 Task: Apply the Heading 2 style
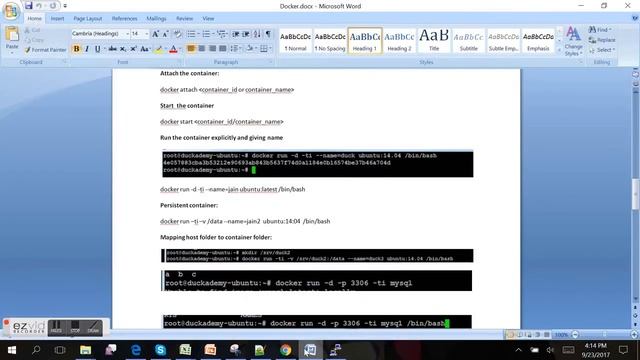tap(399, 41)
